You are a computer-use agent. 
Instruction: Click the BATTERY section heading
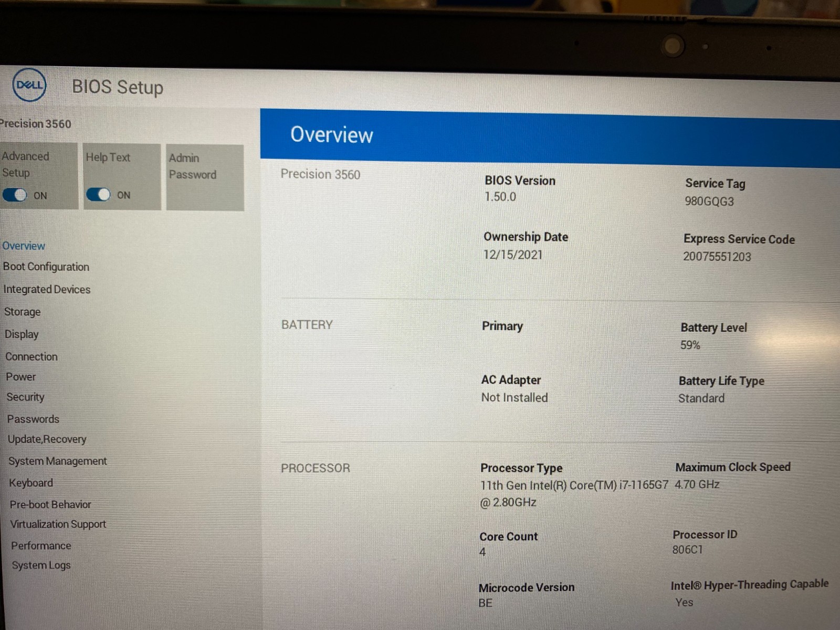(307, 324)
